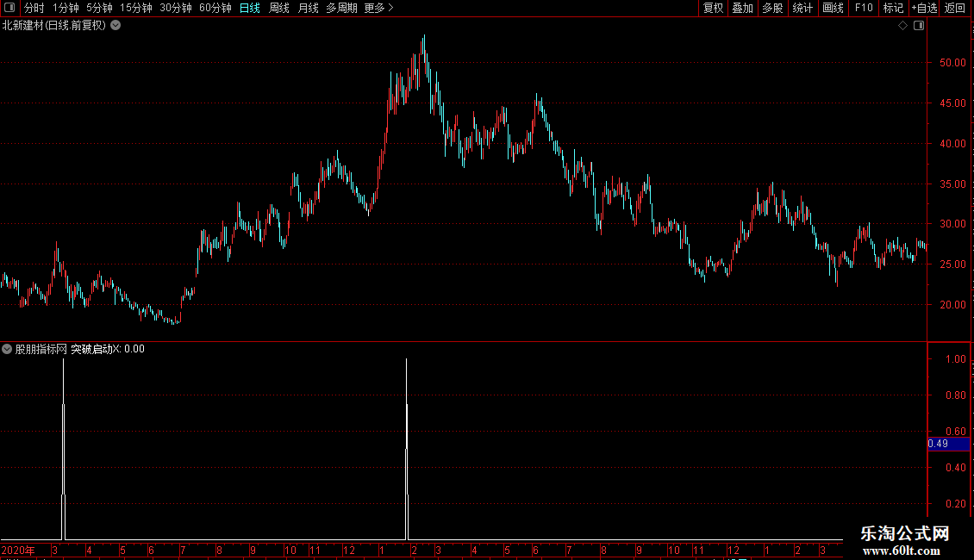
Task: Activate the 画线 drawing tools
Action: [833, 8]
